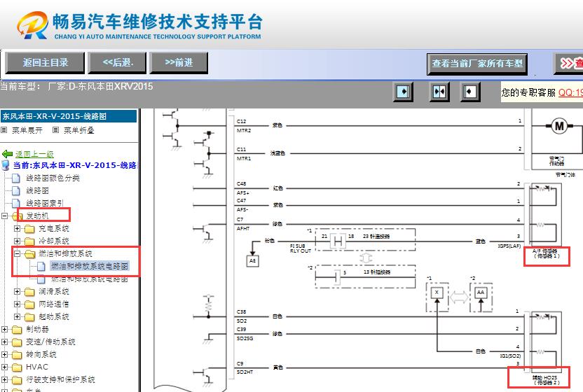
Task: Select the 润滑系统 label
Action: click(54, 292)
